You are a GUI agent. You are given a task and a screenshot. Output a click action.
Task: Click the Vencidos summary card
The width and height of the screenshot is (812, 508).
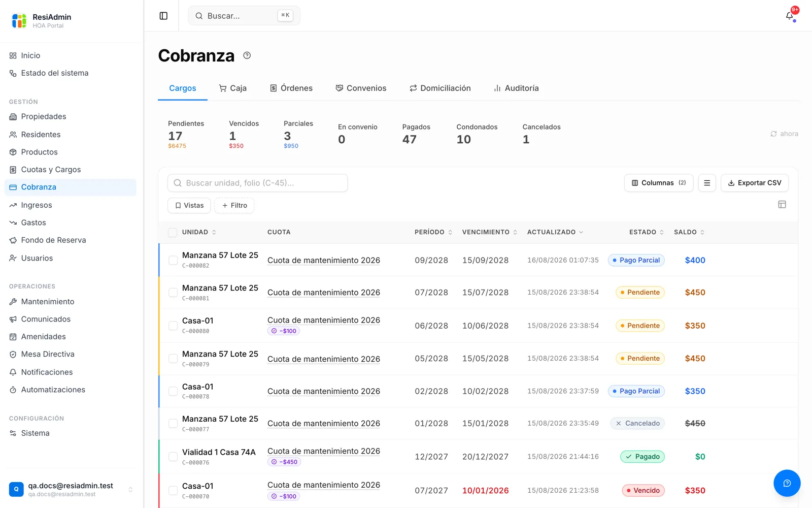[244, 134]
